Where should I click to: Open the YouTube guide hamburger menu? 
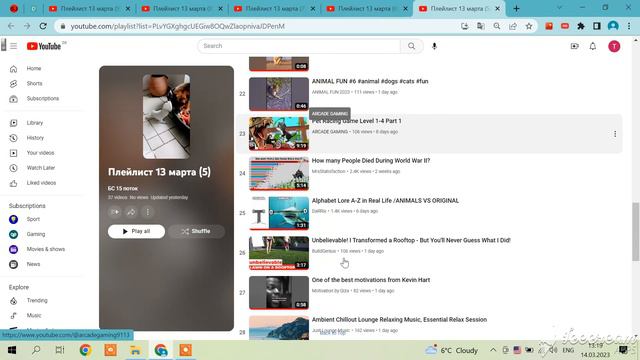coord(13,46)
